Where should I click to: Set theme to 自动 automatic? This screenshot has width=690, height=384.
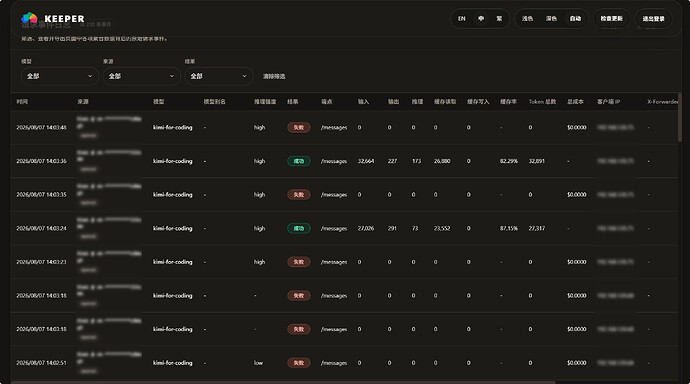click(x=575, y=18)
